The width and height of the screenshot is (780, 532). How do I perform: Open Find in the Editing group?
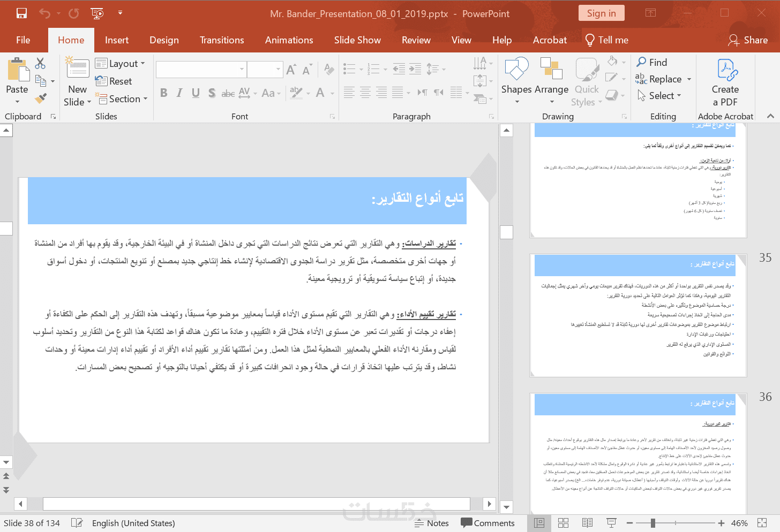652,62
